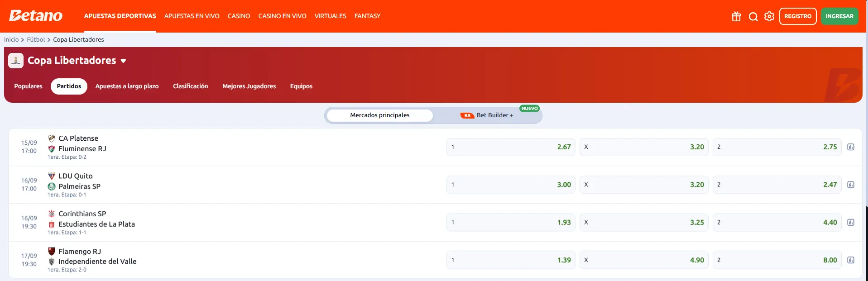Open Virtuales section
The width and height of the screenshot is (868, 281).
click(x=331, y=16)
